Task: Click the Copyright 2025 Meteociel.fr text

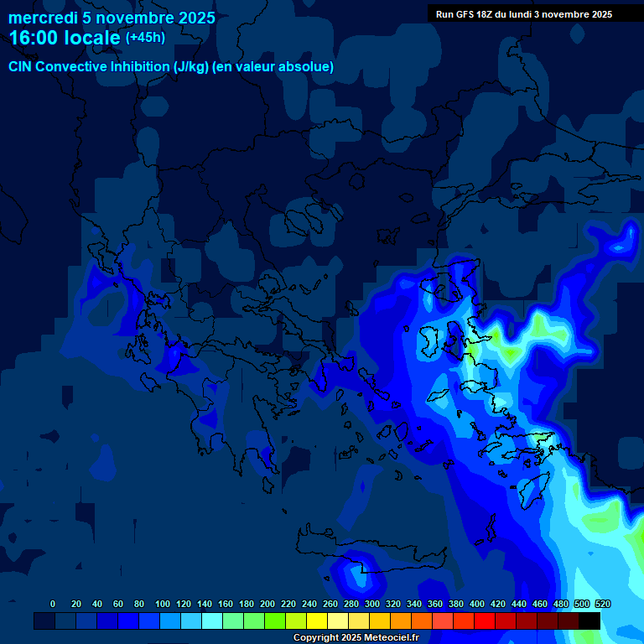Action: (356, 637)
